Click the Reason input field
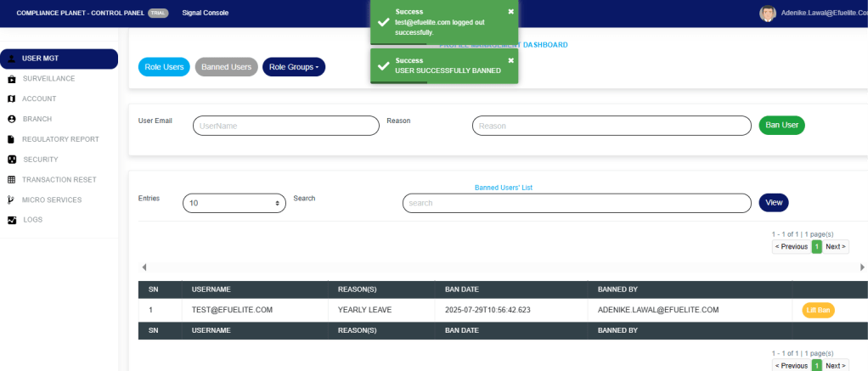Screen dimensions: 868x371 click(x=611, y=126)
